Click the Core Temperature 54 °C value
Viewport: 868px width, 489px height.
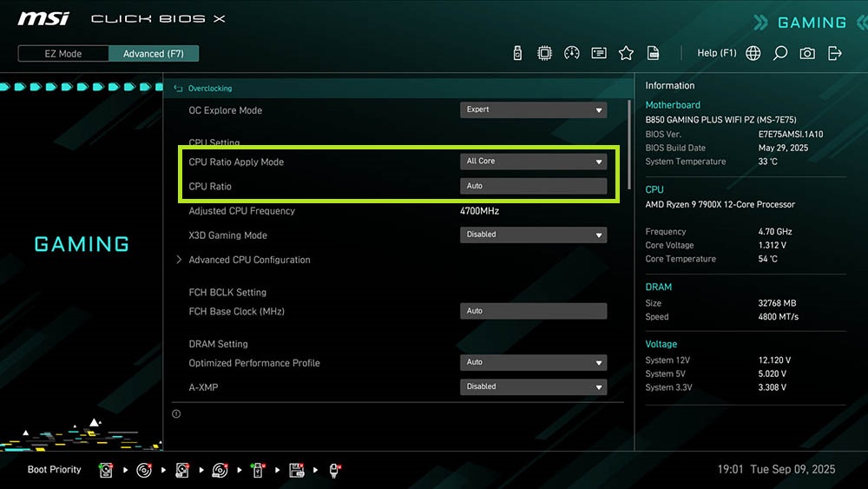768,259
